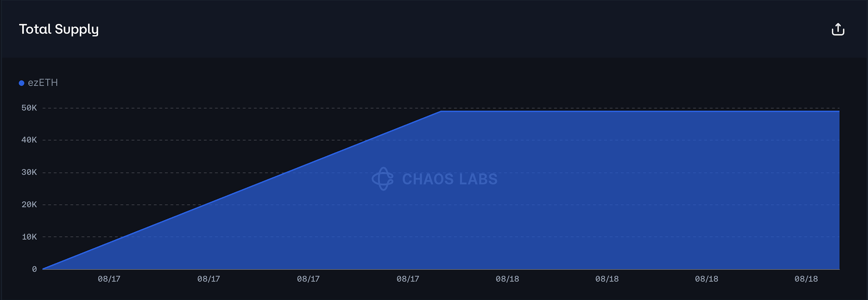
Task: Click the 0 y-axis label
Action: (34, 269)
